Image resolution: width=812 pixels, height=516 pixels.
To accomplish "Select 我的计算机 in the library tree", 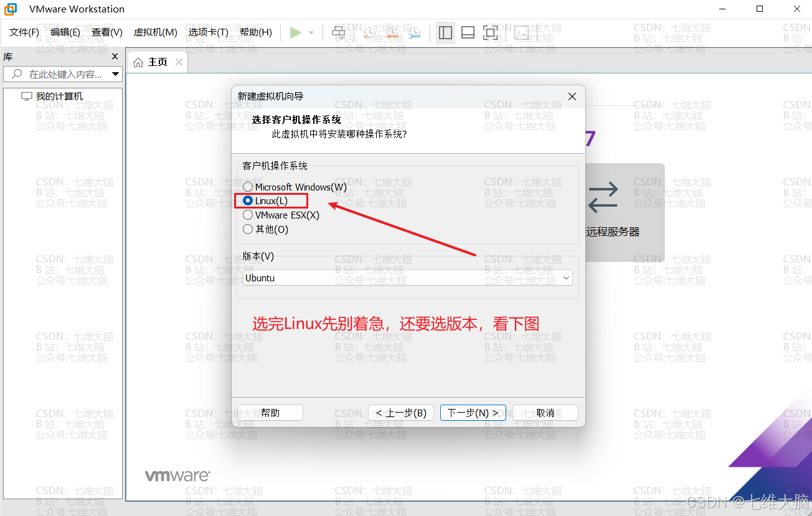I will [59, 96].
